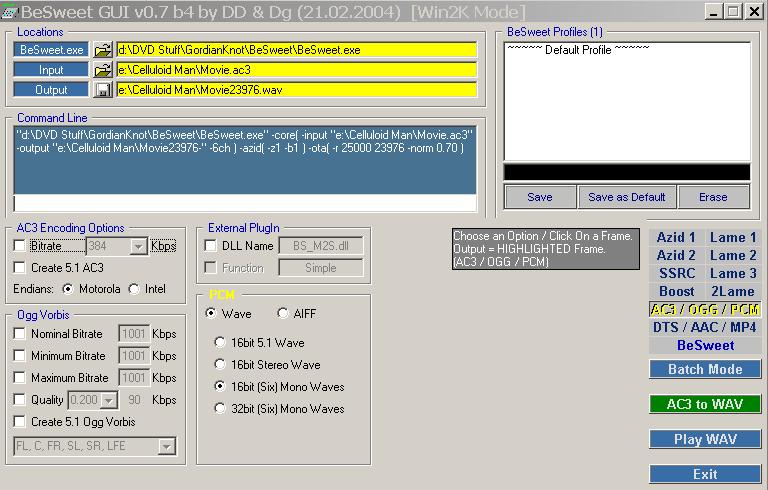768x490 pixels.
Task: Switch to the Boost panel
Action: [676, 292]
